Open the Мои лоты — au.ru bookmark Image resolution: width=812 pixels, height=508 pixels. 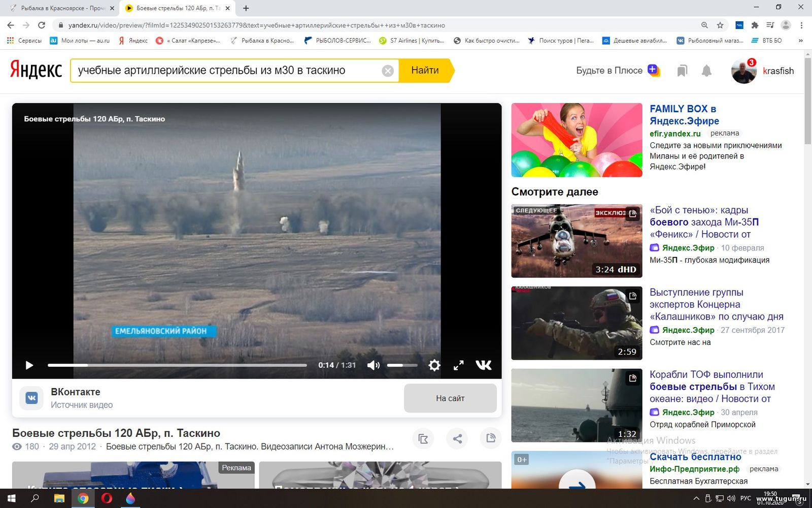(x=80, y=40)
